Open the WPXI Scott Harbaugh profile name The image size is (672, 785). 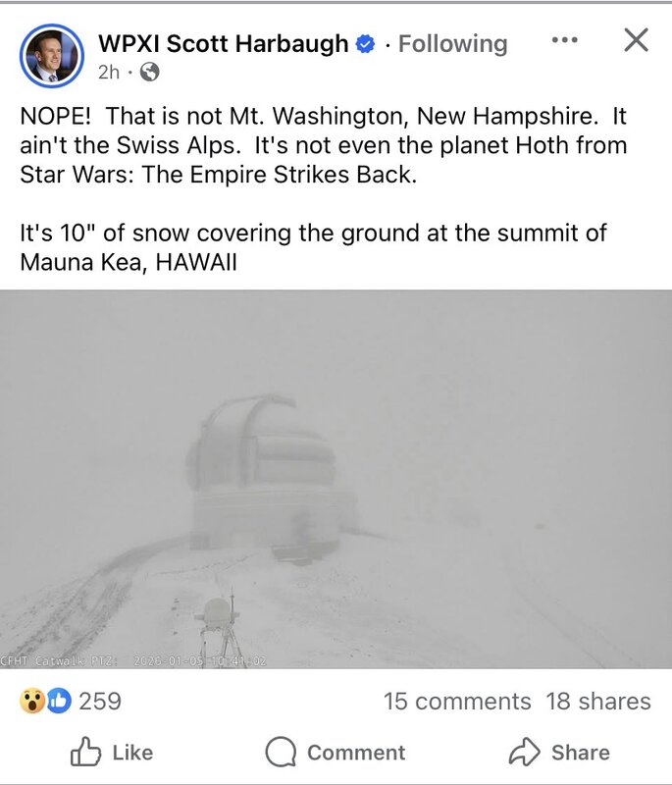click(223, 44)
